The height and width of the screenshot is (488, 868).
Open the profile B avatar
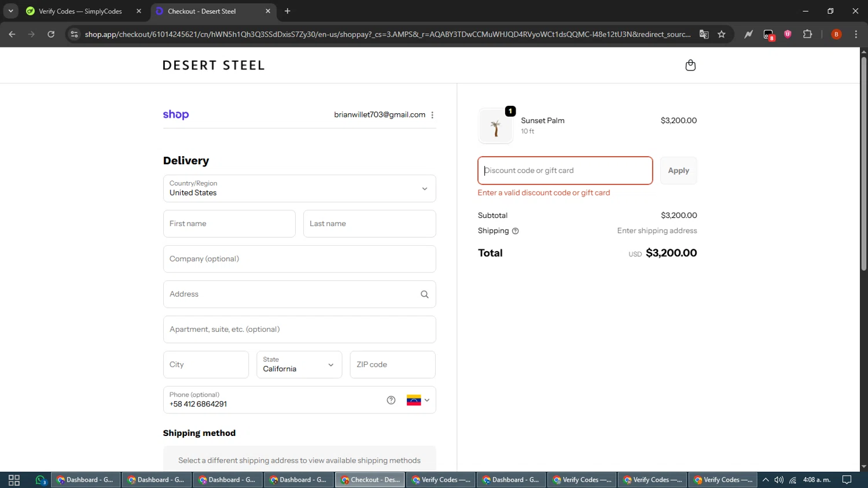tap(836, 34)
